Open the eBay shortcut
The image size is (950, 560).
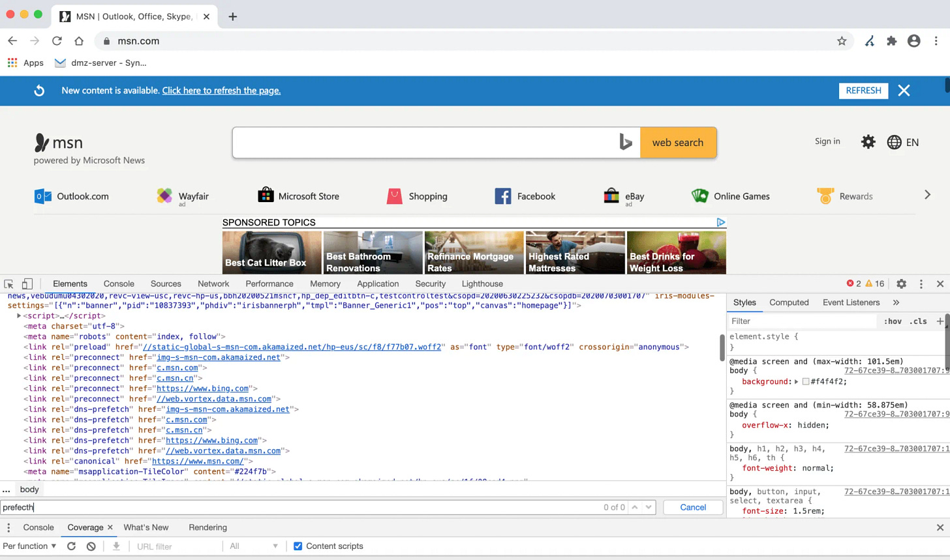click(624, 196)
